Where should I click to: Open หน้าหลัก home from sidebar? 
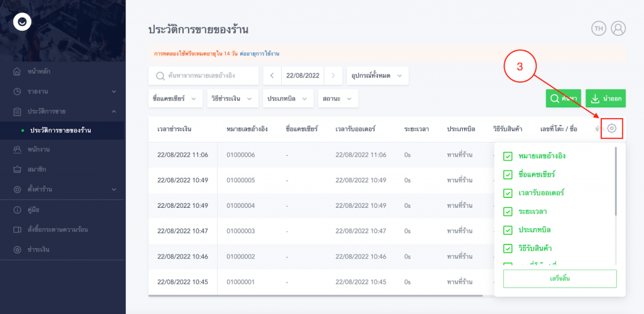(40, 71)
